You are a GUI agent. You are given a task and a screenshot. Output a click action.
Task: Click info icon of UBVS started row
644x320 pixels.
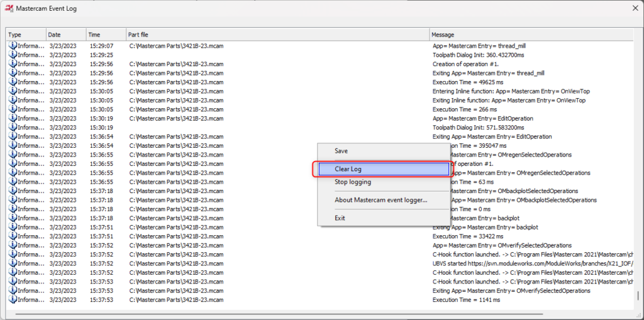13,263
